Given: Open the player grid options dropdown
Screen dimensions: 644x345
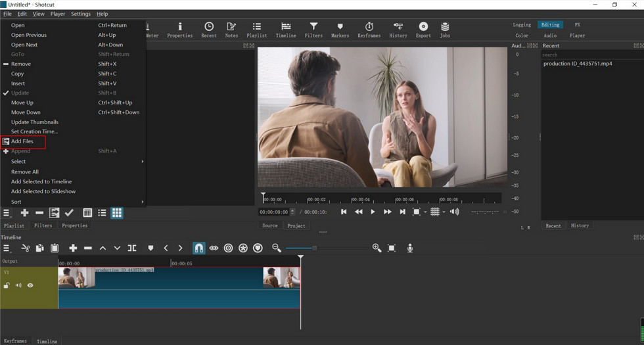Looking at the screenshot, I should point(444,212).
